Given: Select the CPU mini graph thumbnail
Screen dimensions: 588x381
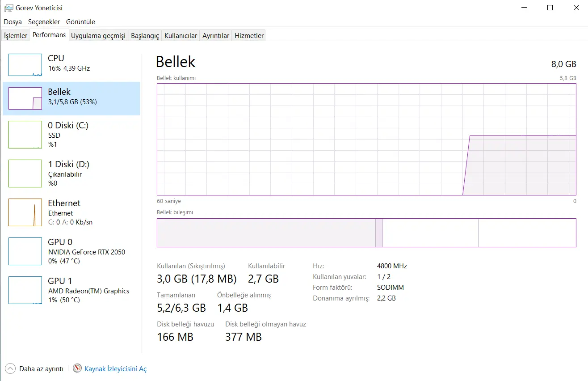Looking at the screenshot, I should tap(25, 65).
